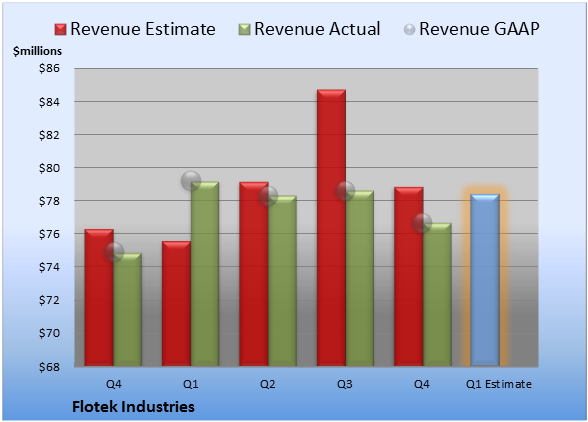Image resolution: width=588 pixels, height=422 pixels.
Task: Click the green Revenue Actual legend swatch
Action: pyautogui.click(x=244, y=30)
